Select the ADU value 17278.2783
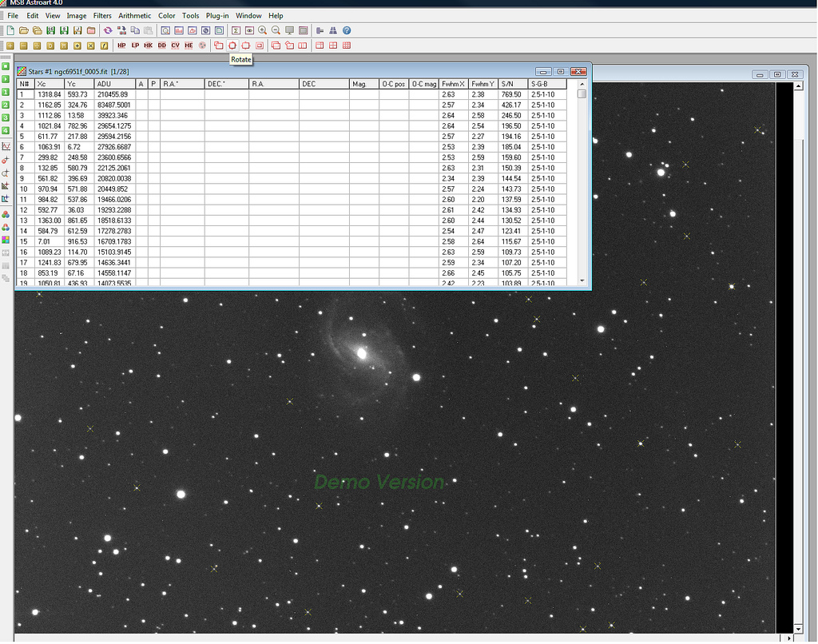 click(115, 231)
